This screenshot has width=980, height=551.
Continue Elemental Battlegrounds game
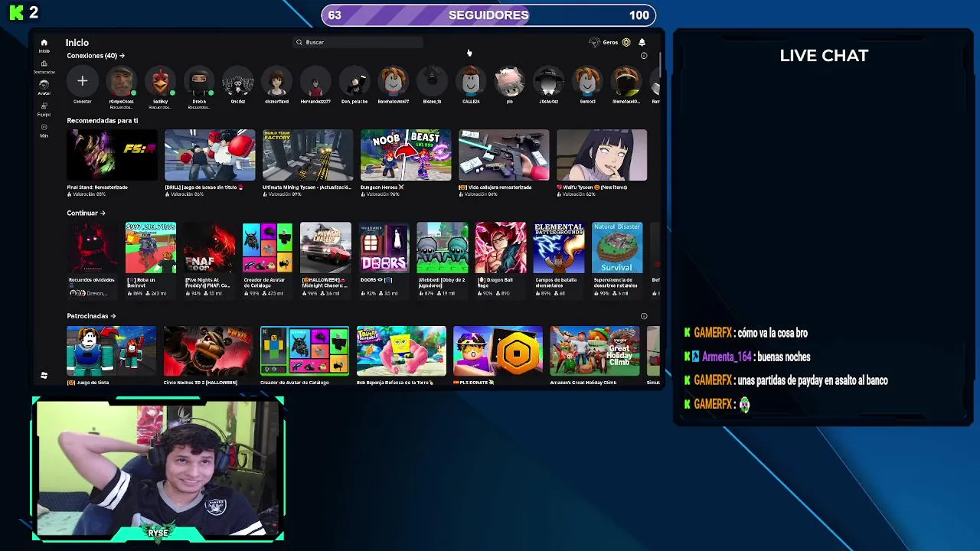point(559,248)
